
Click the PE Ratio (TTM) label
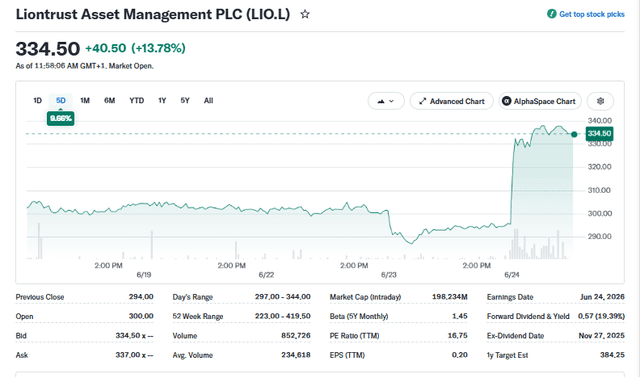(x=354, y=336)
